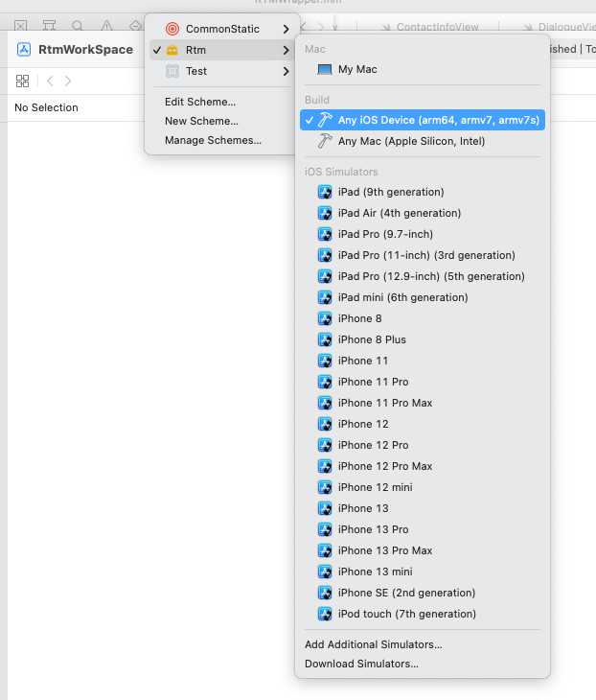Go forward with the editor forward arrow
Screen dimensions: 596x700
pyautogui.click(x=68, y=81)
